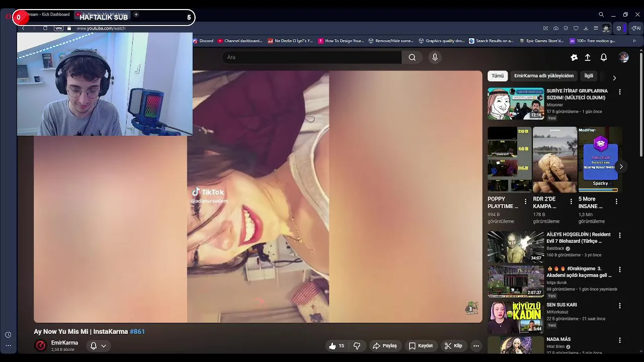Go back using the browser back arrow

pos(23,29)
